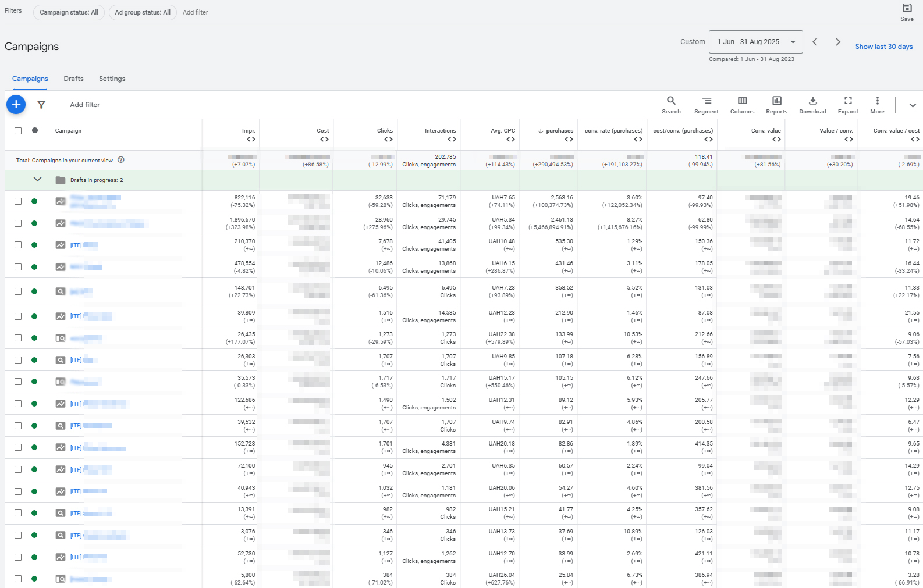The image size is (923, 588).
Task: Click the blue plus new campaign button
Action: point(16,104)
